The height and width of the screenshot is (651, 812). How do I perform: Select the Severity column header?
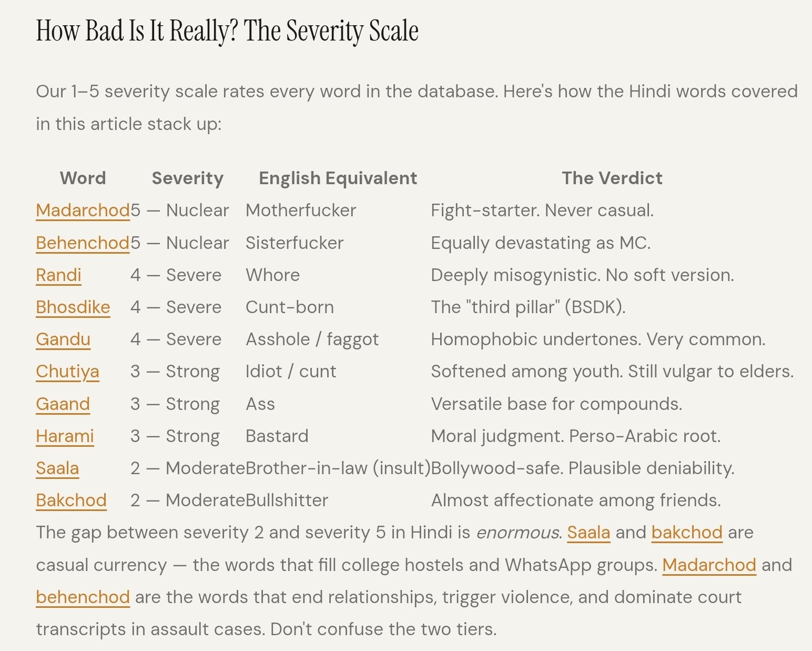[x=188, y=178]
